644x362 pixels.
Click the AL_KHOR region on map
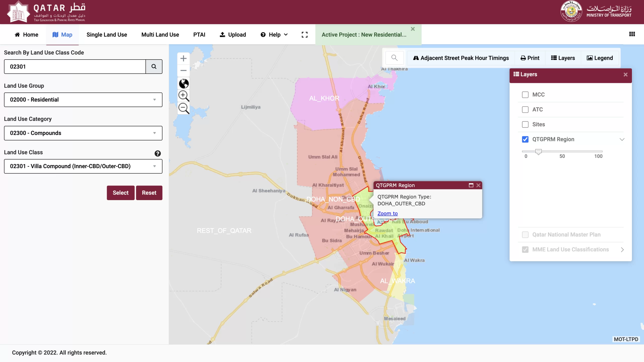click(x=324, y=98)
